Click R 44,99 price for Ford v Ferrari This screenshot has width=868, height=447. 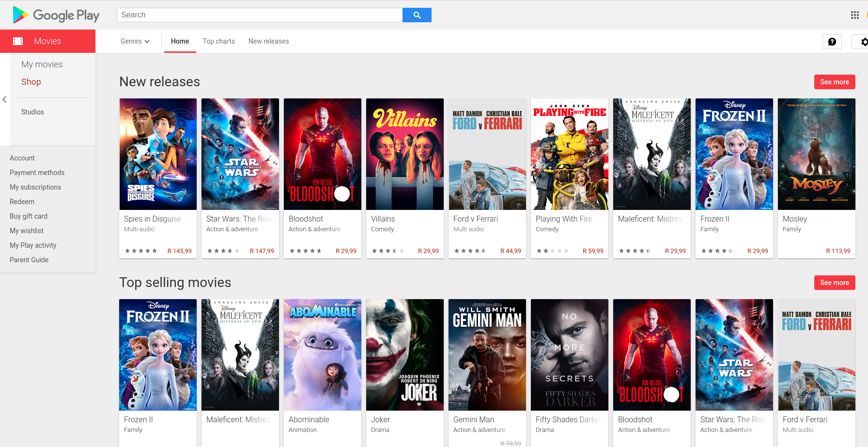click(x=511, y=251)
